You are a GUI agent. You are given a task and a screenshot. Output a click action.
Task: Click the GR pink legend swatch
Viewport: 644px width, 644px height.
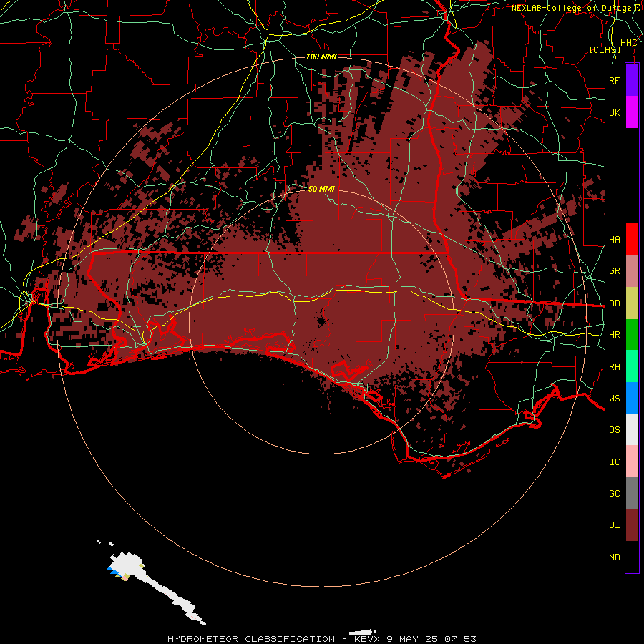pyautogui.click(x=632, y=271)
